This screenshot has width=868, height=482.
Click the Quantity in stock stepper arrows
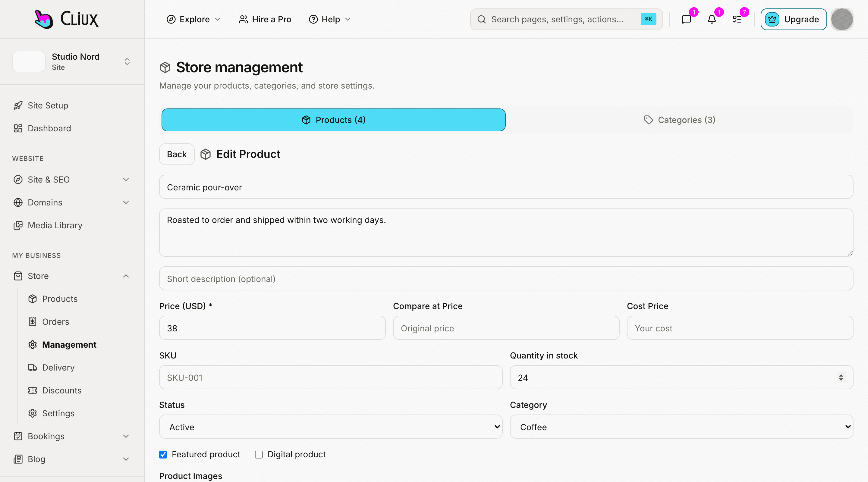click(x=841, y=377)
